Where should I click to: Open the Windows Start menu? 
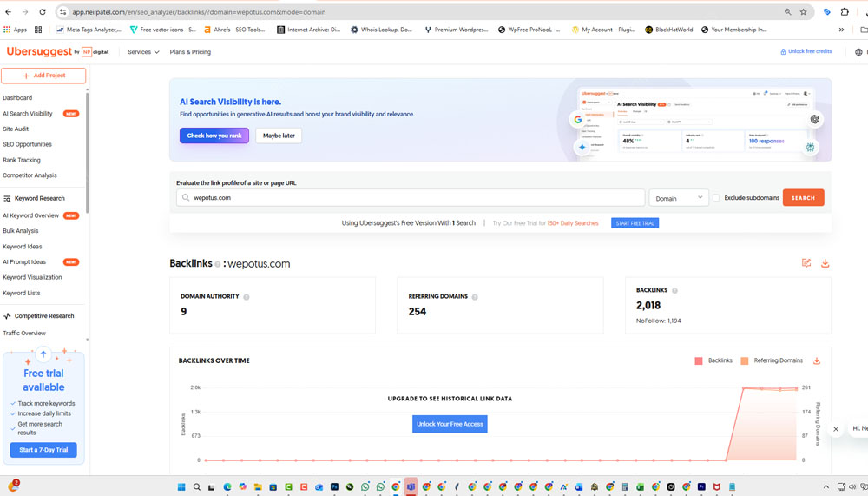coord(181,487)
